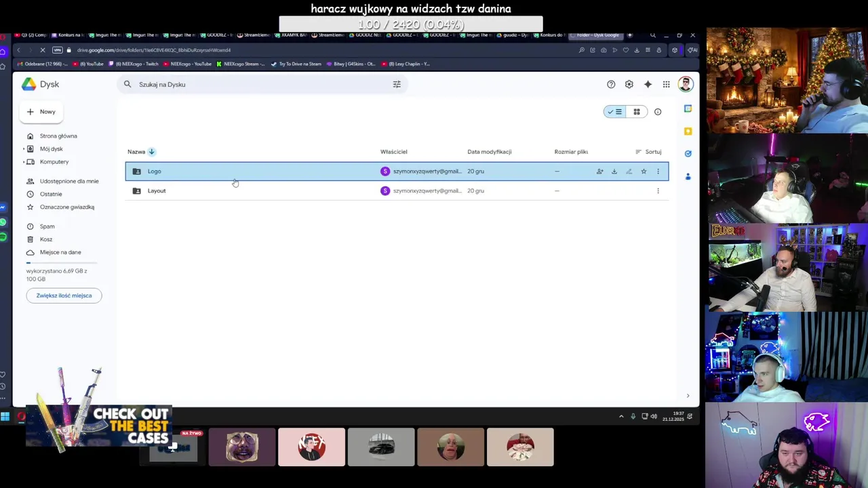Open the YouTube bookmark in the bookmarks bar
Image resolution: width=868 pixels, height=488 pixels.
(89, 64)
